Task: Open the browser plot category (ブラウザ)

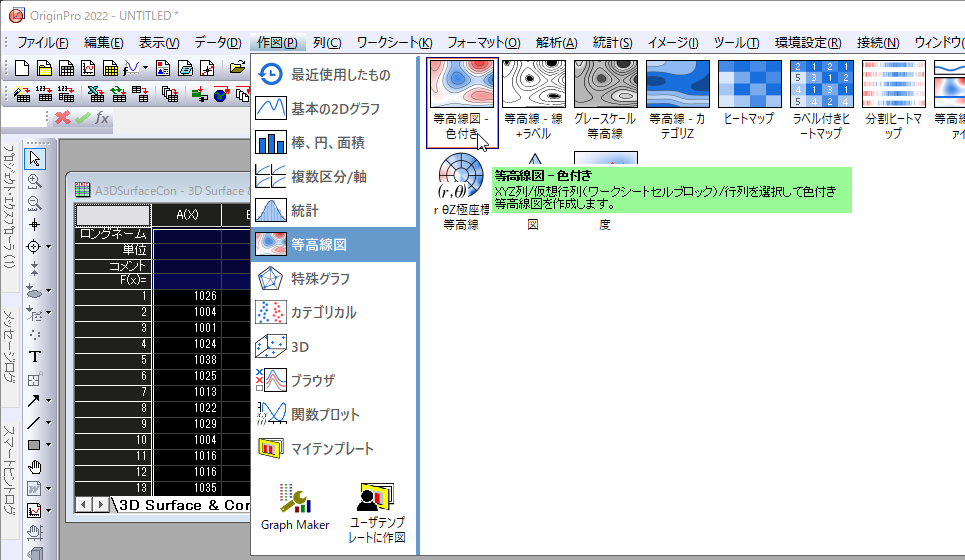Action: (x=334, y=380)
